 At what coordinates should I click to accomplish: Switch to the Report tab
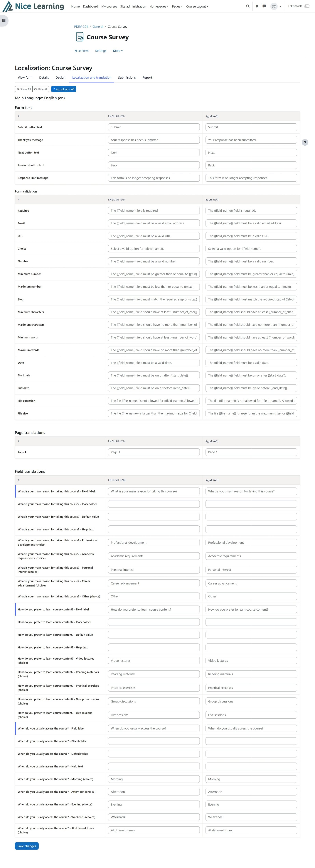tap(147, 78)
